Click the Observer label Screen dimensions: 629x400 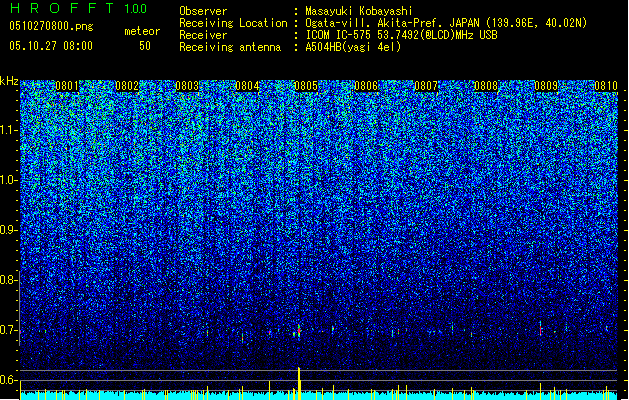pyautogui.click(x=203, y=11)
